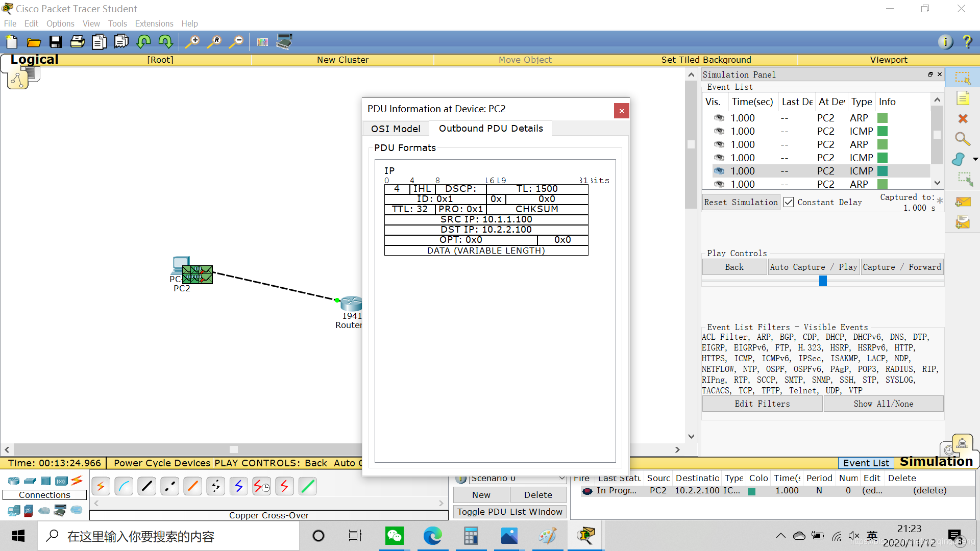
Task: Toggle visibility of first ARP event
Action: (x=719, y=118)
